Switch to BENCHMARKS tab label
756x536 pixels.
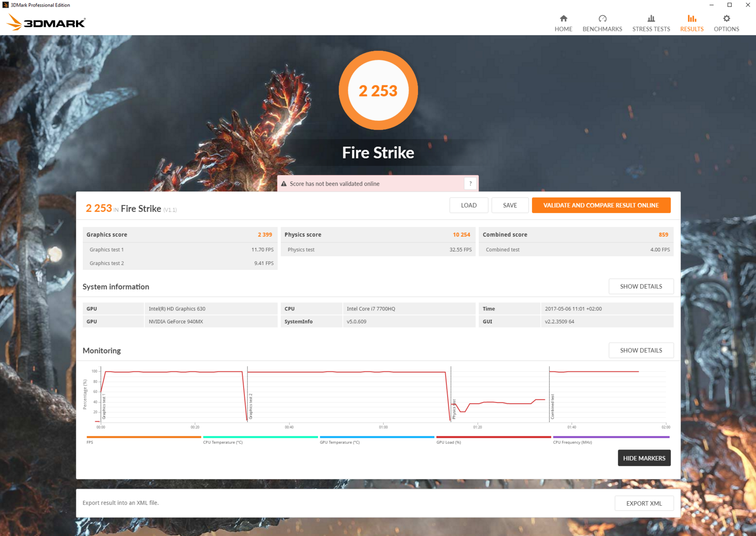(x=602, y=29)
